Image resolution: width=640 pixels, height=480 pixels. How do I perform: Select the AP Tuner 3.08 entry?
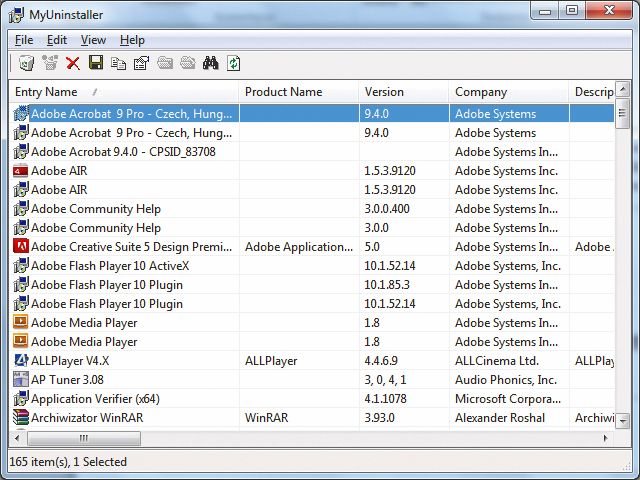pyautogui.click(x=67, y=380)
